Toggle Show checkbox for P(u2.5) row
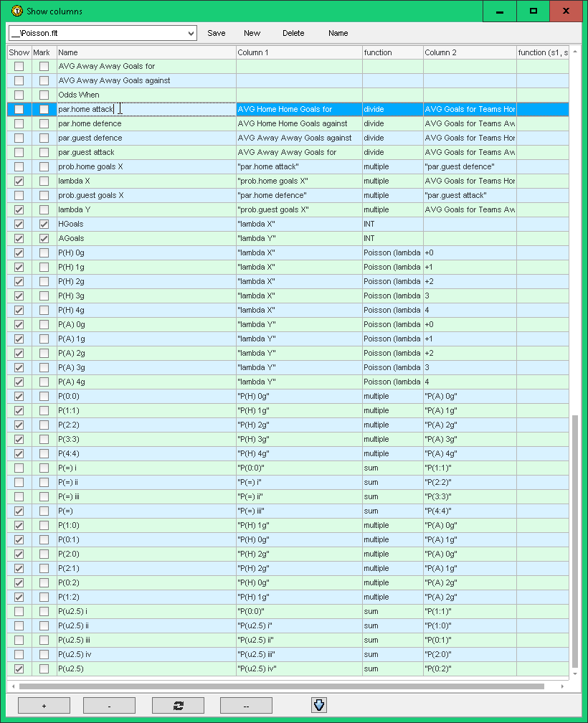This screenshot has height=723, width=588. pos(19,668)
